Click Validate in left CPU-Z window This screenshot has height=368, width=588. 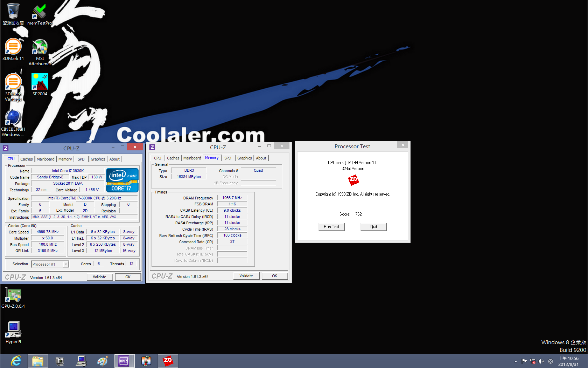point(100,277)
